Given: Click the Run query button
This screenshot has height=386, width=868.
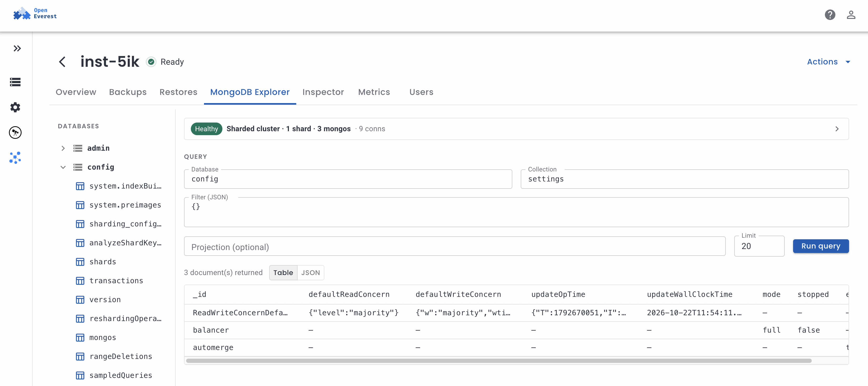Looking at the screenshot, I should 820,246.
